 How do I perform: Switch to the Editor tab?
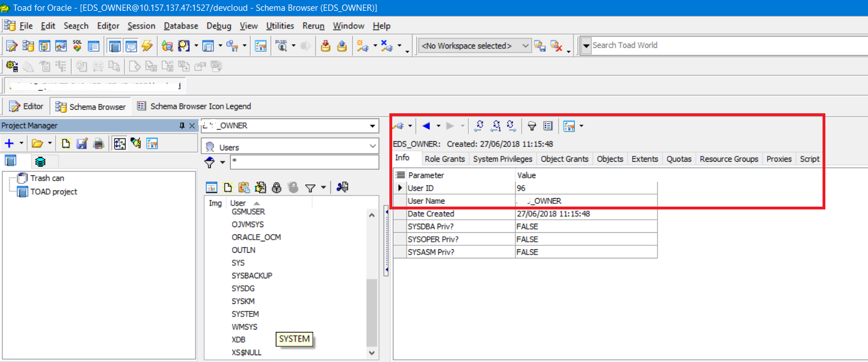pyautogui.click(x=27, y=106)
